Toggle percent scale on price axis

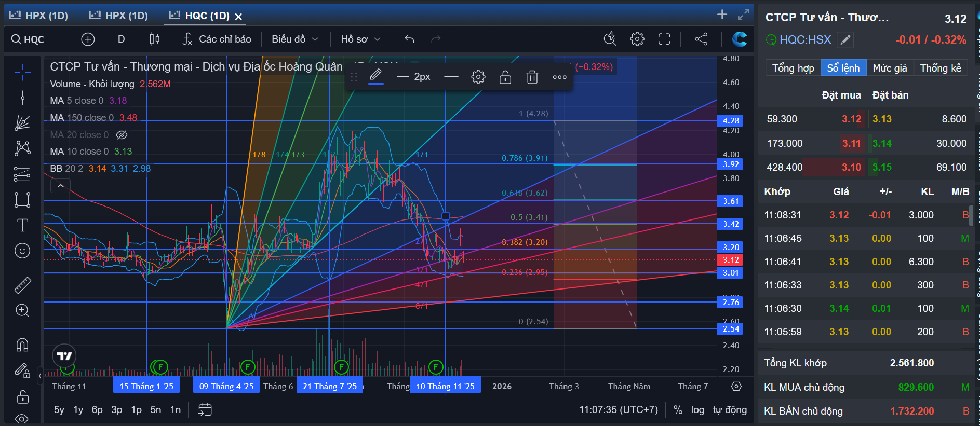click(678, 410)
